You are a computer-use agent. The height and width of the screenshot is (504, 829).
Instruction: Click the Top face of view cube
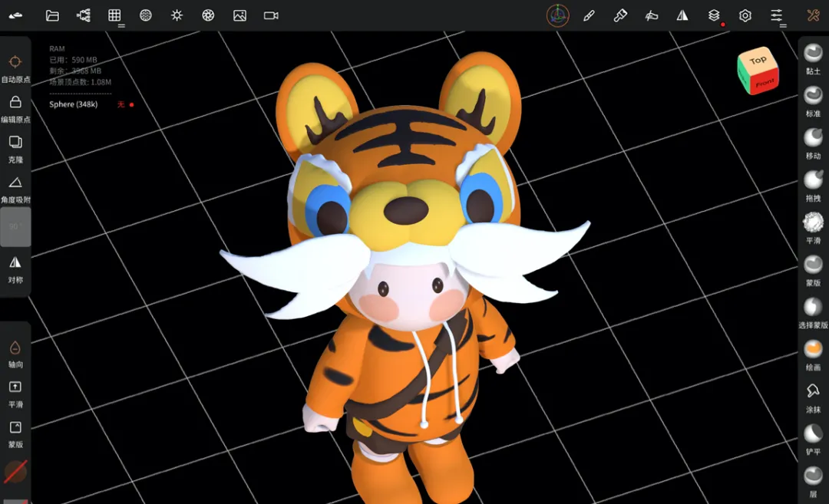[x=758, y=61]
